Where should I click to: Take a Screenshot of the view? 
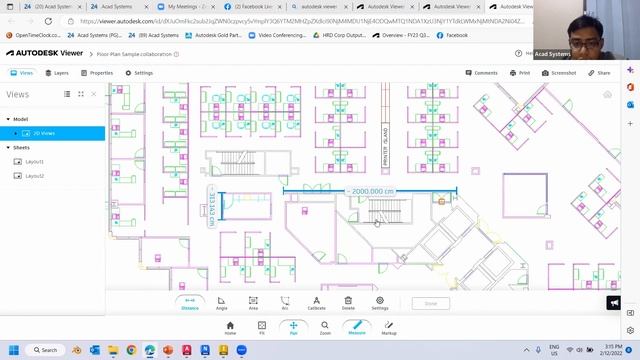559,73
